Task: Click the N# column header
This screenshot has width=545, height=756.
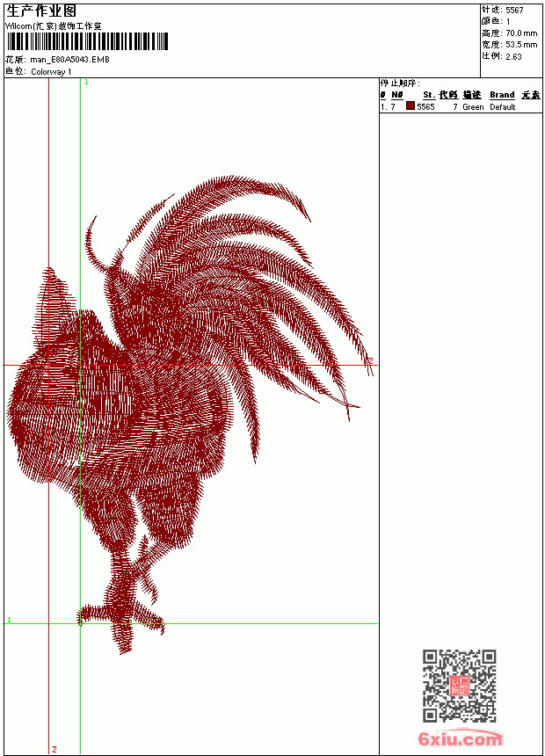Action: tap(397, 95)
